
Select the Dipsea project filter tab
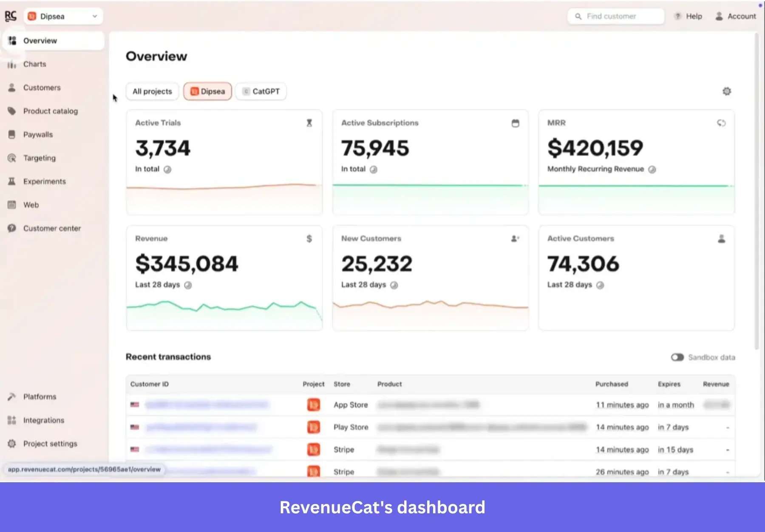(x=207, y=91)
